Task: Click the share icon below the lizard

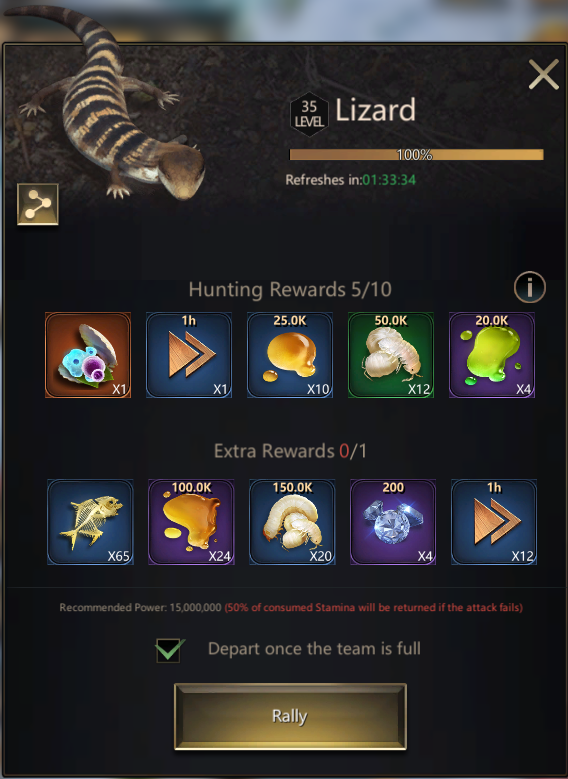Action: click(x=38, y=204)
